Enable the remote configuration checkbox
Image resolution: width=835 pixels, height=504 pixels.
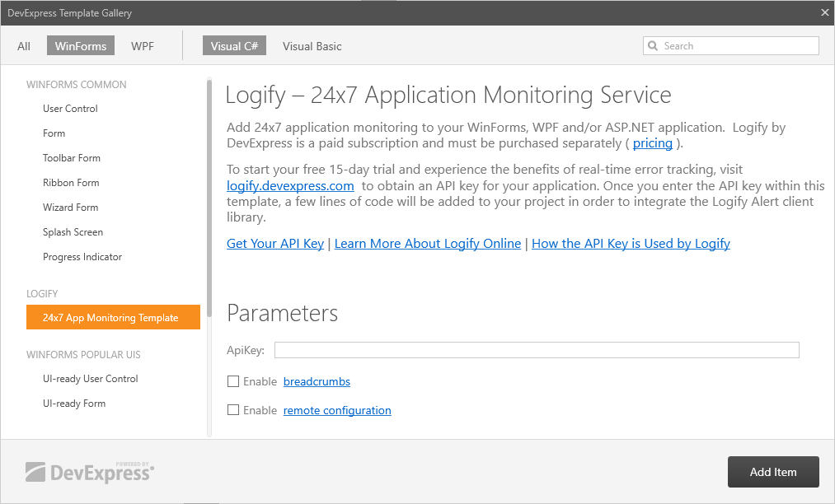[x=233, y=410]
